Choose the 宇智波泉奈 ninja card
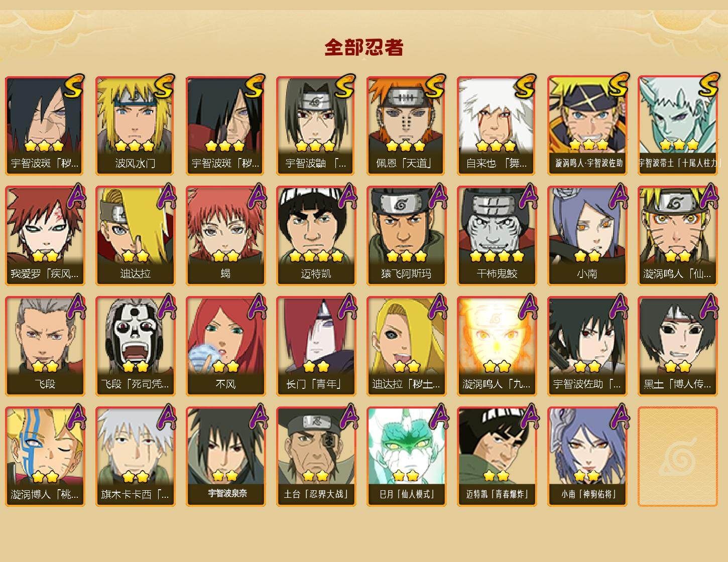Viewport: 728px width, 562px height. (225, 457)
